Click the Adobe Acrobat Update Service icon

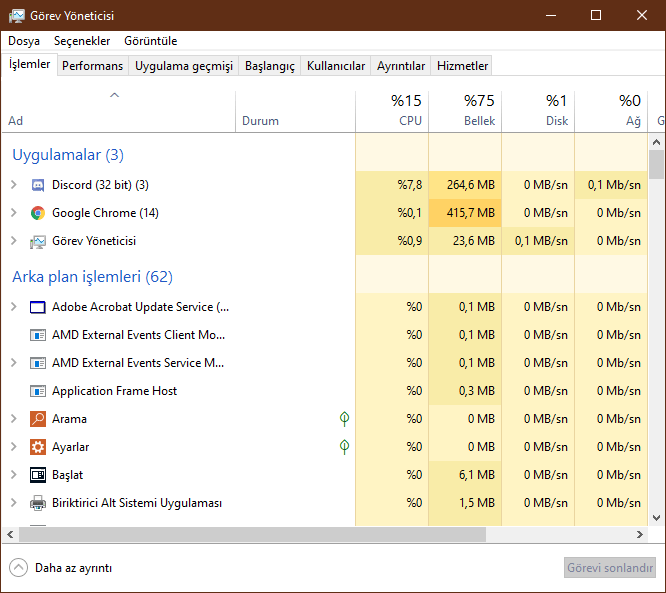(x=38, y=307)
